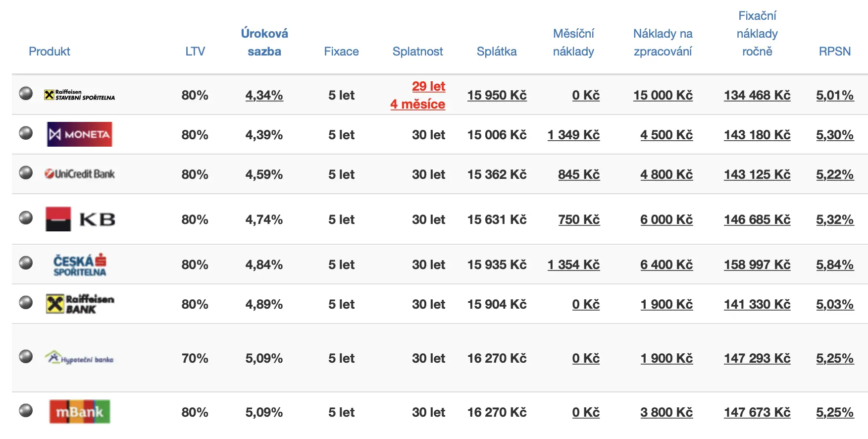Select the radio button for MONETA
The width and height of the screenshot is (868, 439).
(26, 133)
